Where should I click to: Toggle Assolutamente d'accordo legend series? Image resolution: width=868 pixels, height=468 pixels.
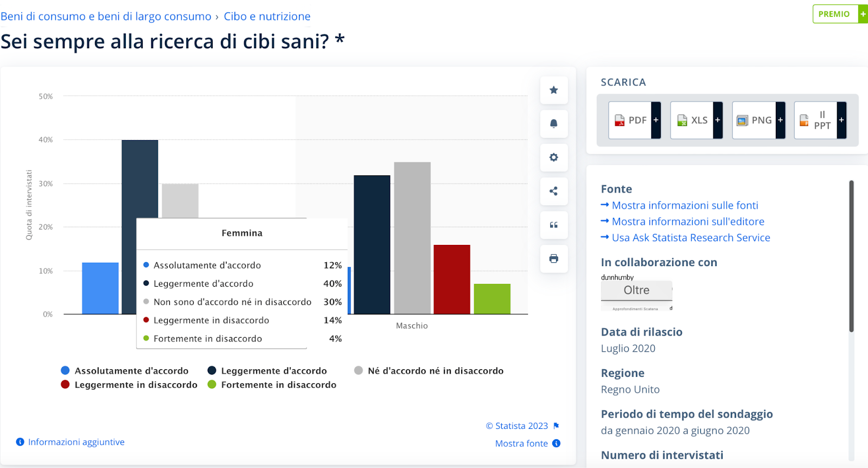pos(125,371)
